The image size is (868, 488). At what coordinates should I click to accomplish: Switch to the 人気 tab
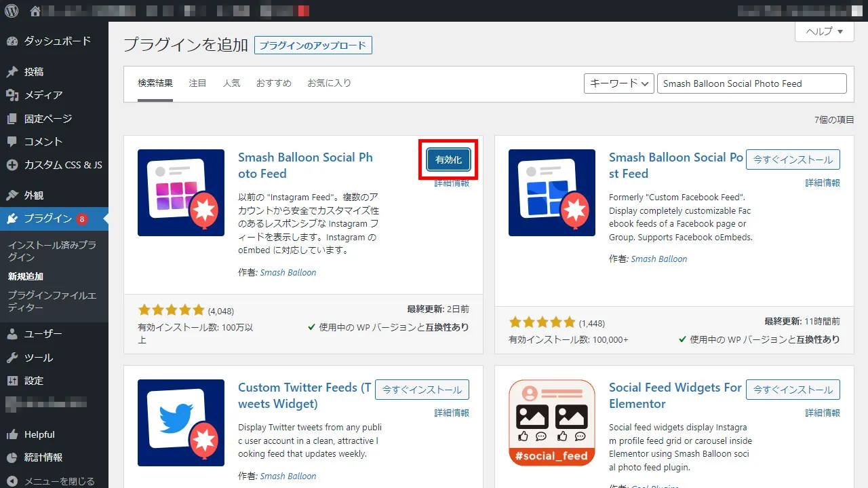point(231,83)
